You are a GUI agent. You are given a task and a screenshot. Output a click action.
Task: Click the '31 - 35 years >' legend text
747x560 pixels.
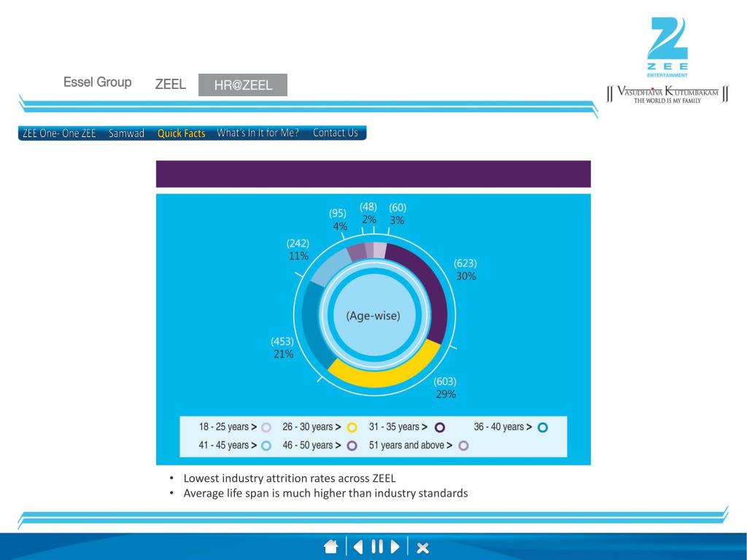398,427
